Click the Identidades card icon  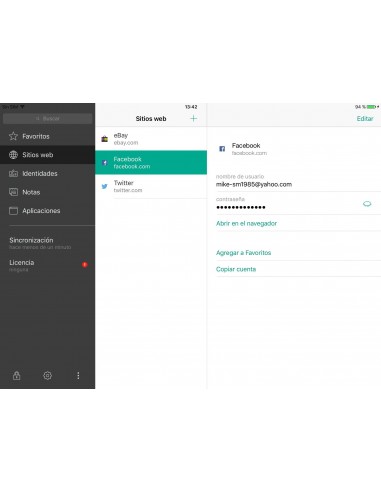pyautogui.click(x=13, y=173)
